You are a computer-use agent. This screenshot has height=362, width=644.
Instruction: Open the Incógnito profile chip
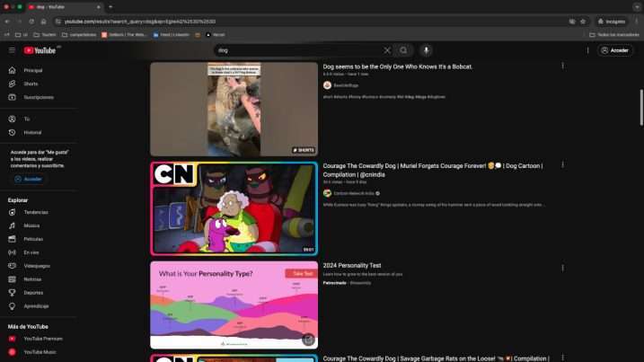612,22
